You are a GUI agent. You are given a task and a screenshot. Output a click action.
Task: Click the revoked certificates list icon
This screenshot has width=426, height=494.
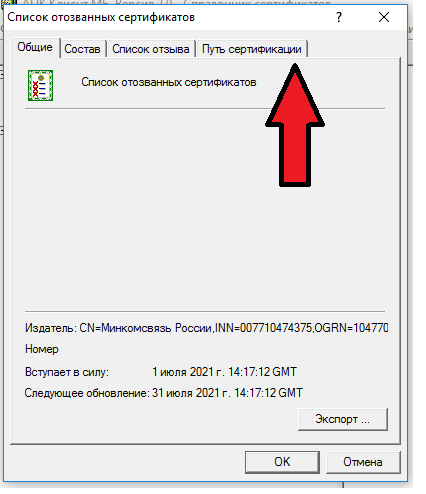[x=40, y=85]
